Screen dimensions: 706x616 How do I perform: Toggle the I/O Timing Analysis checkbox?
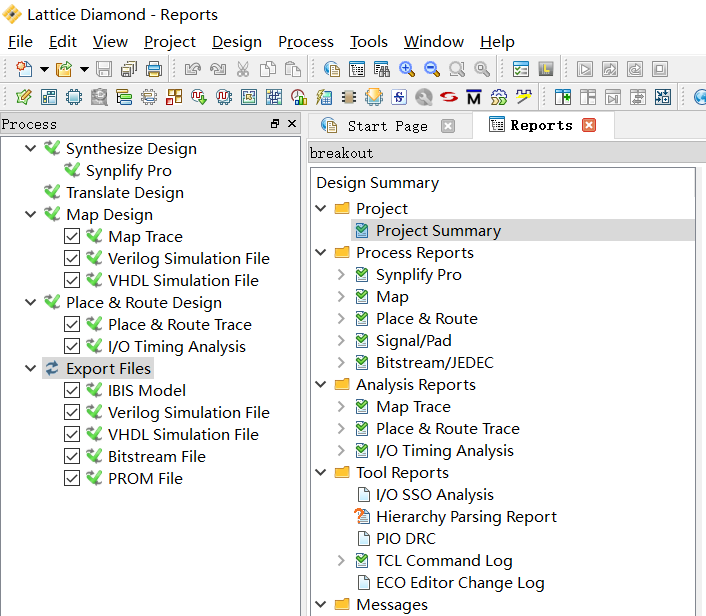tap(72, 346)
